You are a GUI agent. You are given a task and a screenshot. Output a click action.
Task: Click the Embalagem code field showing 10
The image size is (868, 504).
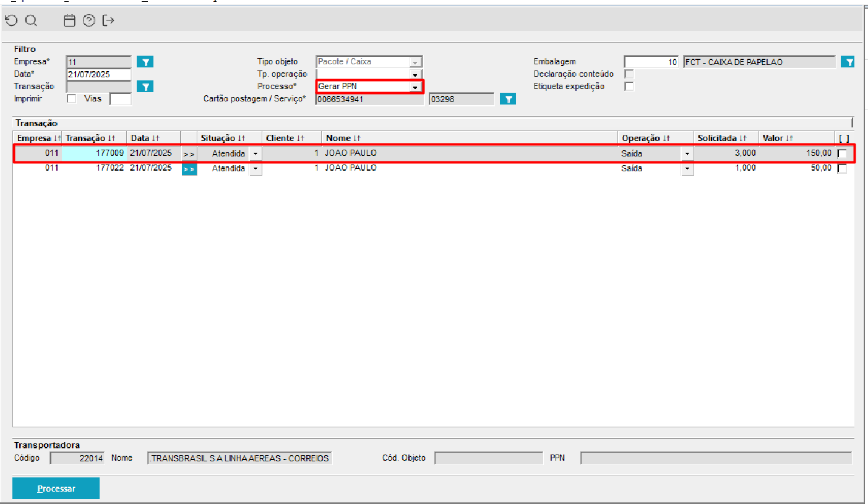pos(652,62)
